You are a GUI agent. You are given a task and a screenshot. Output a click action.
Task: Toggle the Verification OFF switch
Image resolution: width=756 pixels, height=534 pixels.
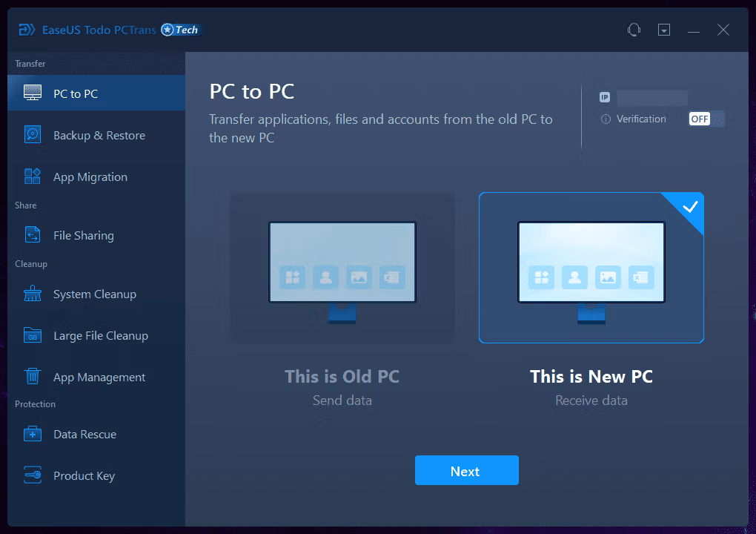[706, 119]
